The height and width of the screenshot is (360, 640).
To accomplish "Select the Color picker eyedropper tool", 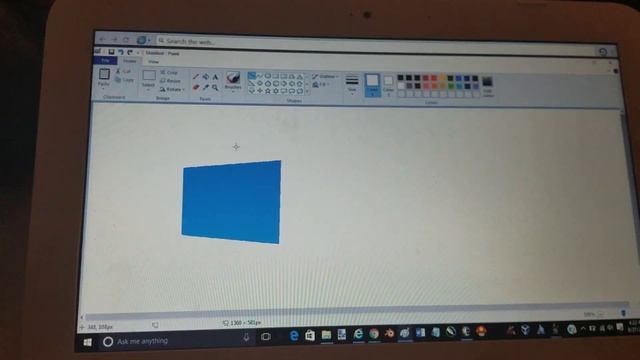I will click(x=206, y=87).
